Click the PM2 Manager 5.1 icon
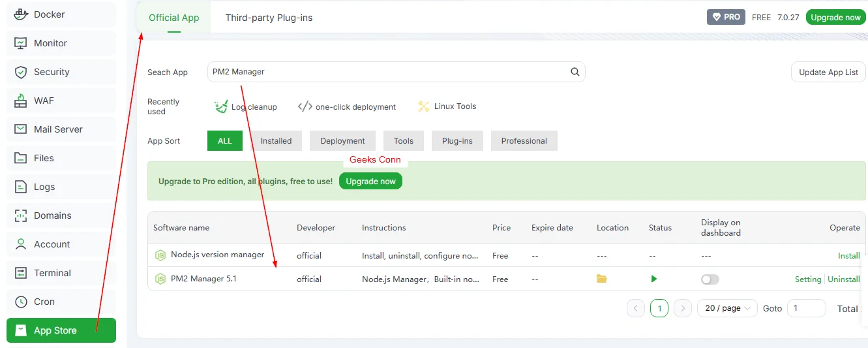The image size is (868, 348). point(160,279)
